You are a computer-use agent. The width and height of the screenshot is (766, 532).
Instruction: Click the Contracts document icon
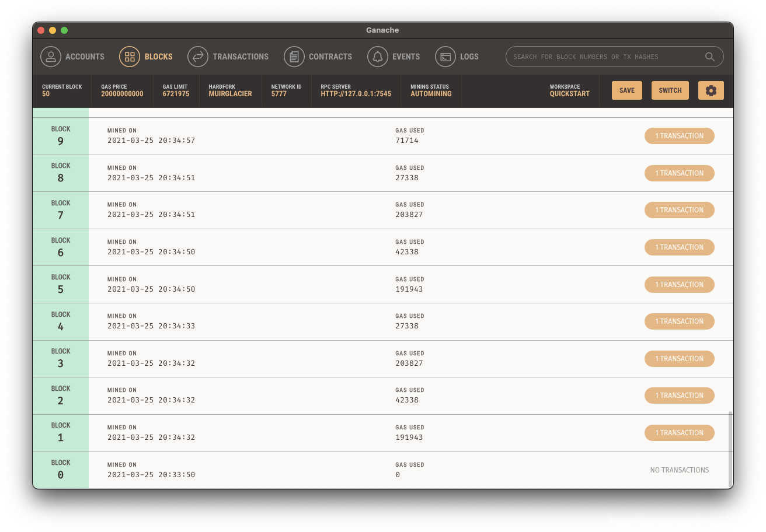coord(294,57)
